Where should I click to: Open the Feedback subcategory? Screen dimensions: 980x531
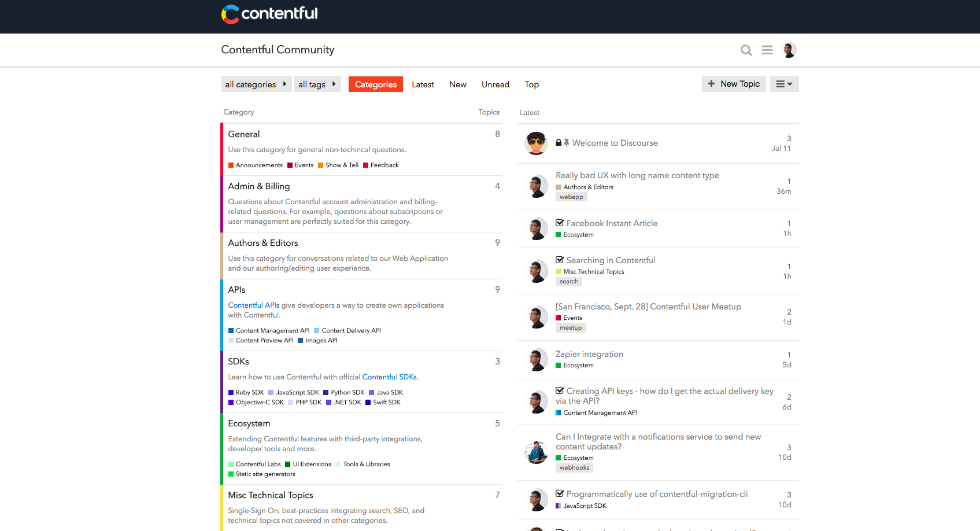coord(381,165)
